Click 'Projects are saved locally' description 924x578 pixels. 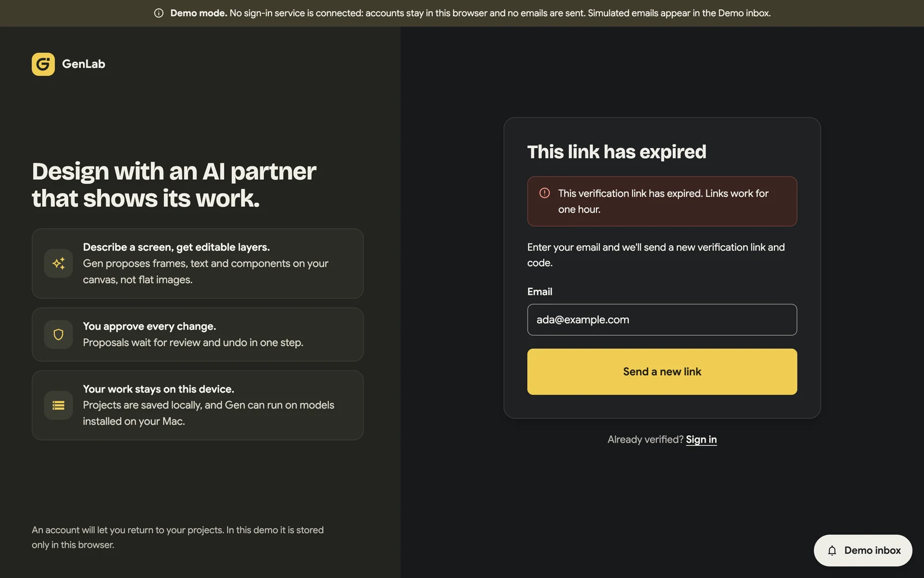tap(208, 413)
